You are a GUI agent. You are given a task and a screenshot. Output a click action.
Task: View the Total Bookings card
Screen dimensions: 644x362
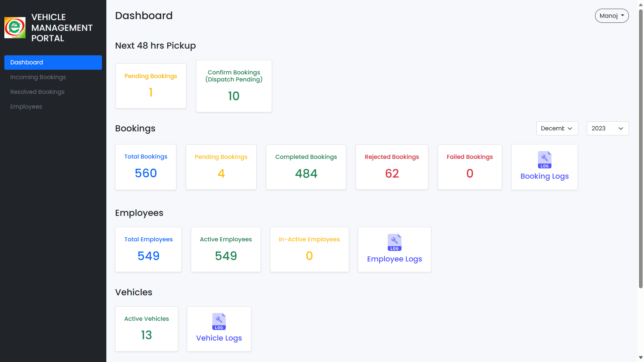[146, 167]
